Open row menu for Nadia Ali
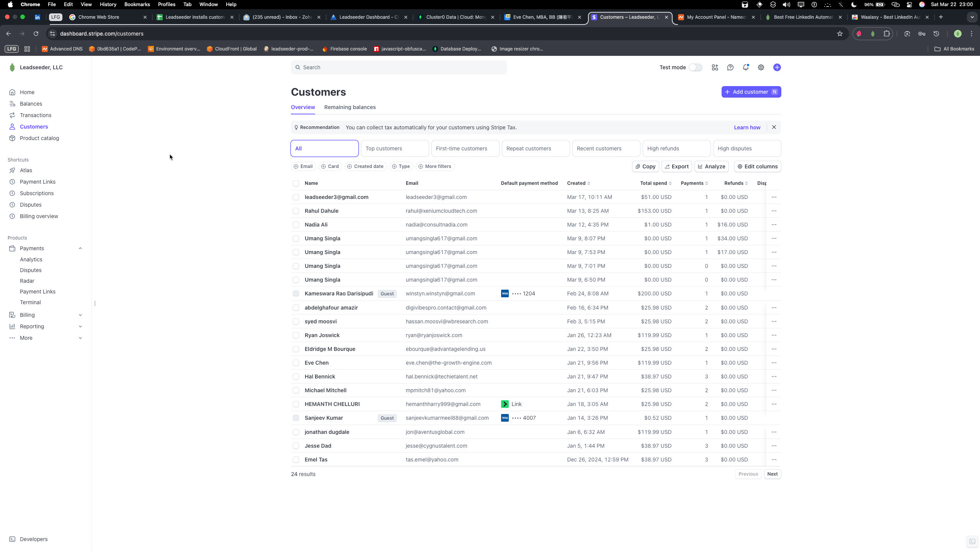The height and width of the screenshot is (551, 980). (774, 225)
